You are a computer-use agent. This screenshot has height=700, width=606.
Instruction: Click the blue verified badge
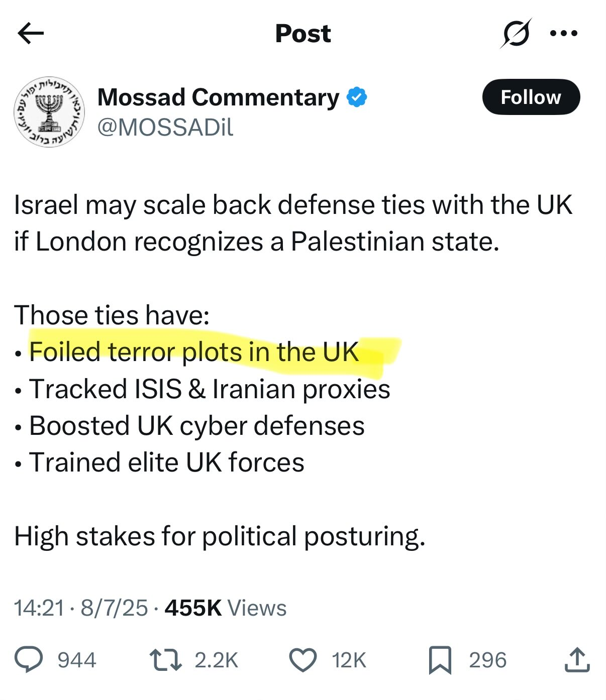pos(357,97)
